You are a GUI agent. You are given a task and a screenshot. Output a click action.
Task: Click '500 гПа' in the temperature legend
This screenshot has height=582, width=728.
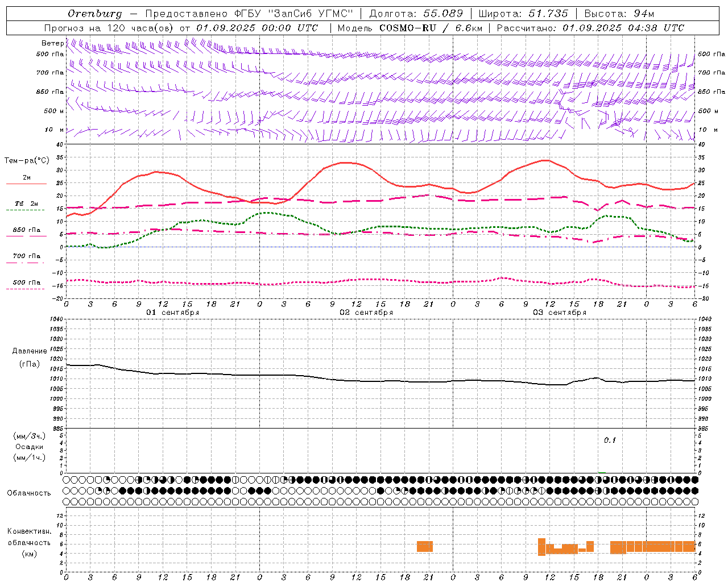pyautogui.click(x=27, y=282)
